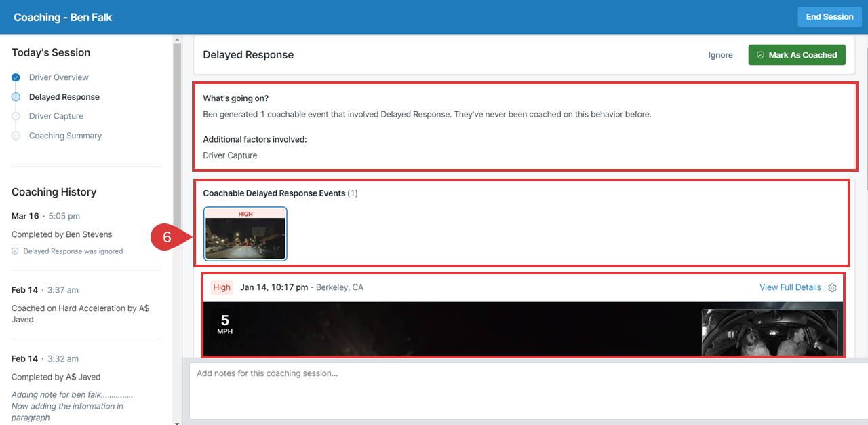Click 'Coachable Delayed Response Events' heading

coord(274,193)
